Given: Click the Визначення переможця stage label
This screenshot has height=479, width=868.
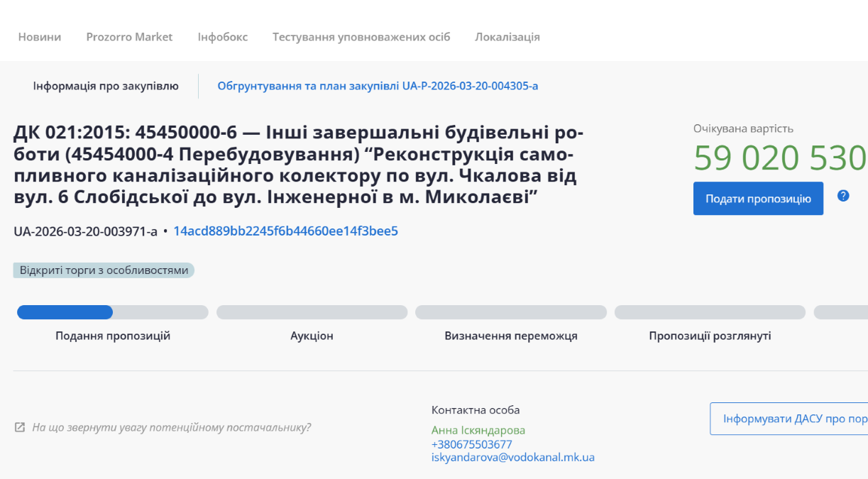Looking at the screenshot, I should point(511,336).
